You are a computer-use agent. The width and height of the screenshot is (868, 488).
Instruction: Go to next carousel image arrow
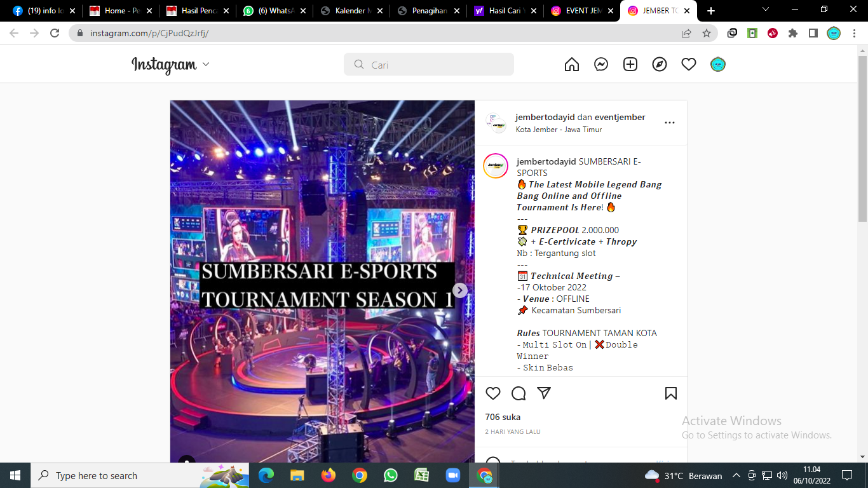[x=460, y=290]
